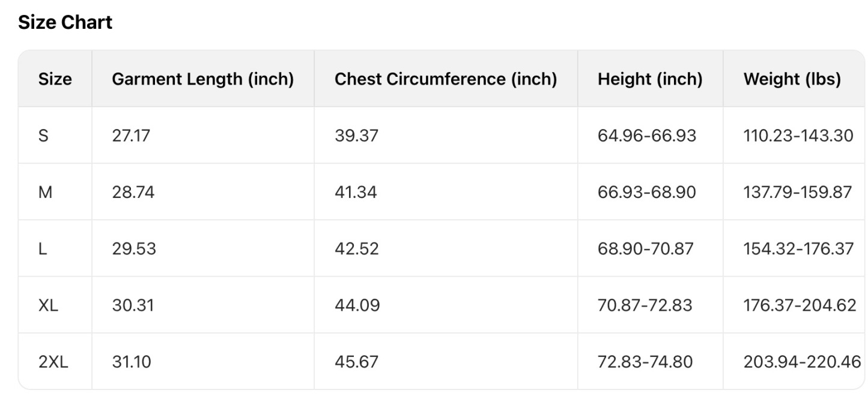
Task: Select the 2XL size row label
Action: pos(53,362)
